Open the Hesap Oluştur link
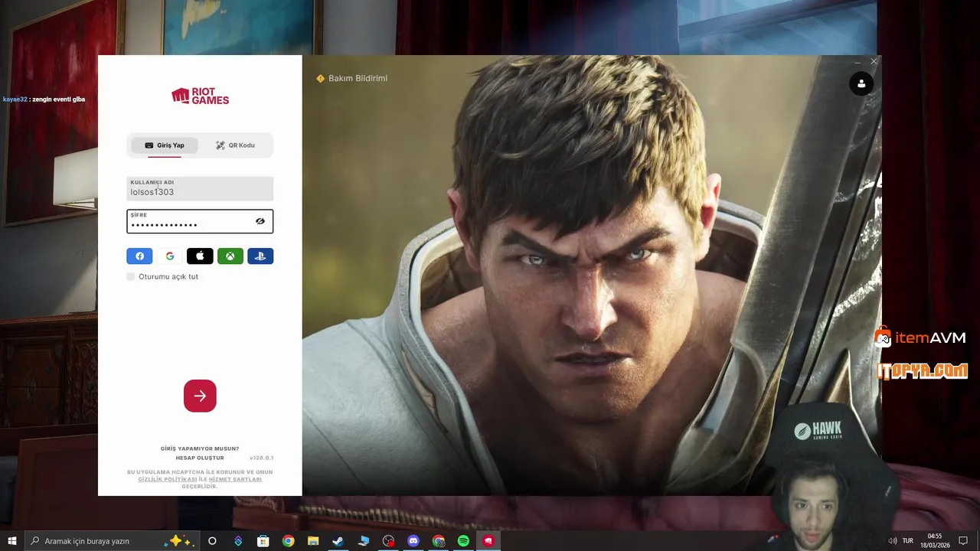This screenshot has width=980, height=551. (200, 458)
